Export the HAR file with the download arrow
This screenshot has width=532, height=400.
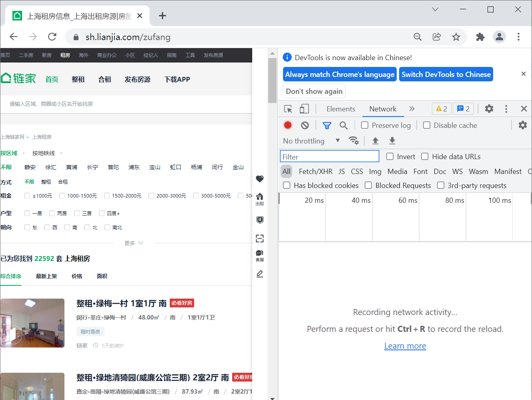[392, 140]
